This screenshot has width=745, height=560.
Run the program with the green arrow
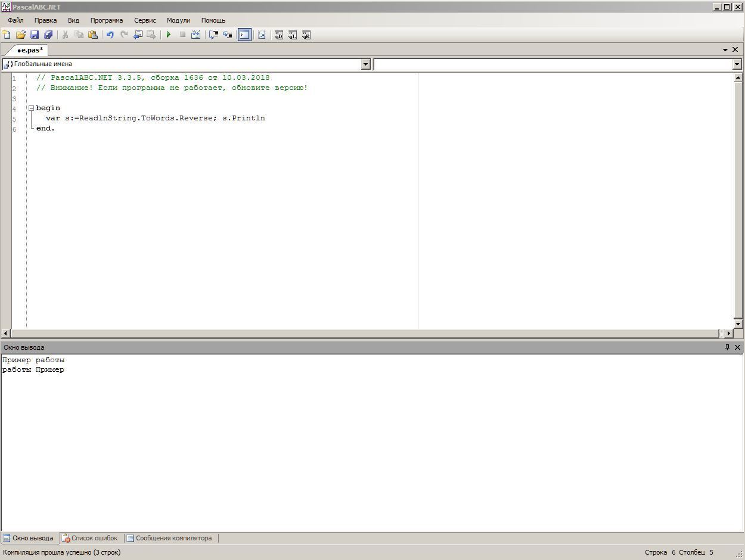(169, 35)
